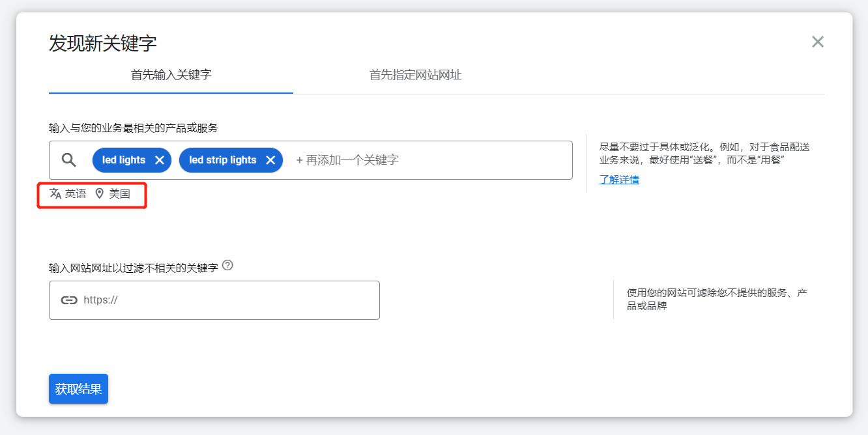
Task: Click the 发现新关键字 heading
Action: [103, 44]
